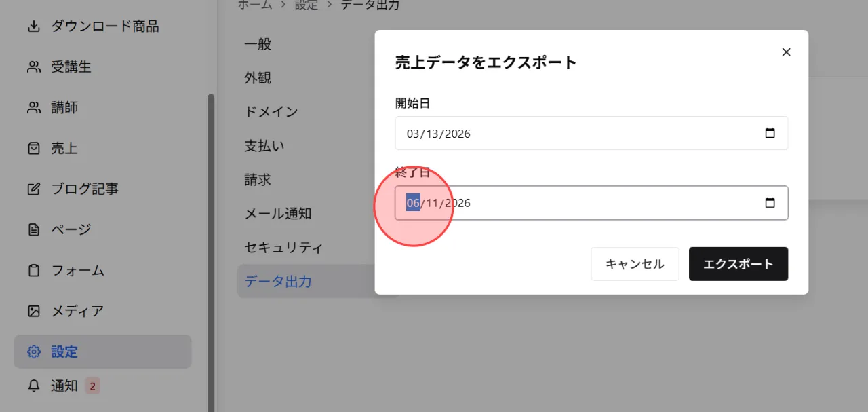Click the image icon beside メディア
868x412 pixels.
[34, 312]
